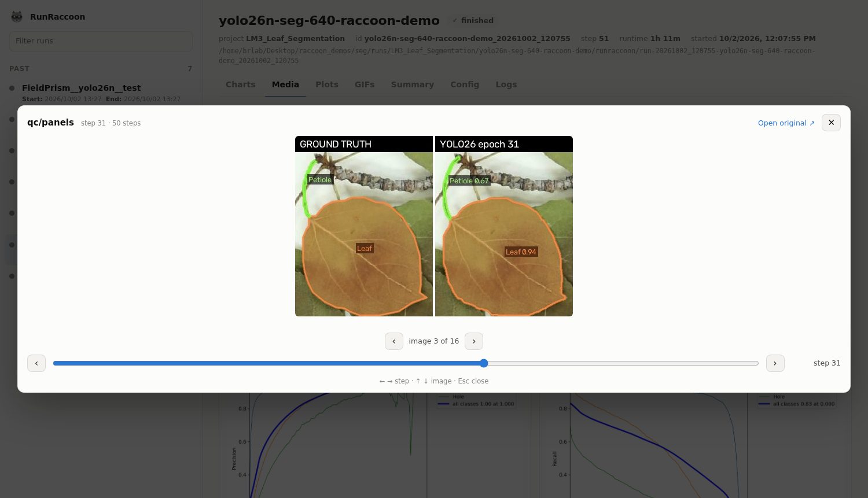Open the GIFs tab
This screenshot has width=868, height=498.
tap(365, 84)
